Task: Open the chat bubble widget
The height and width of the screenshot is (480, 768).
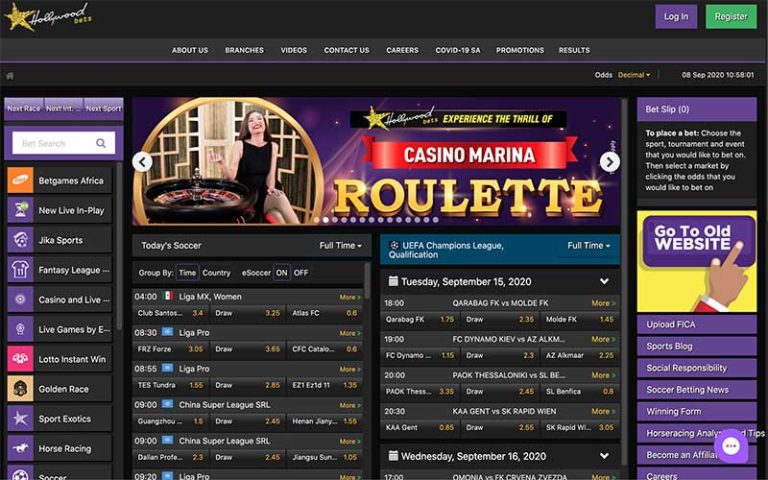Action: [731, 446]
